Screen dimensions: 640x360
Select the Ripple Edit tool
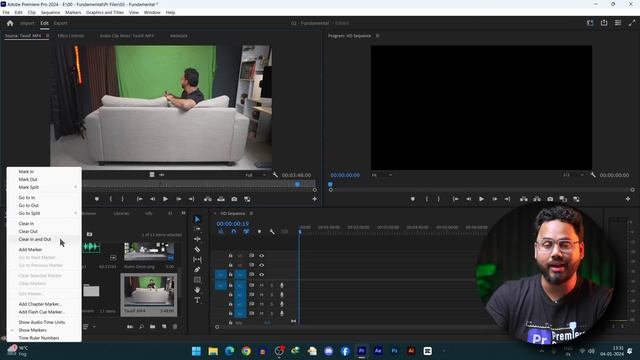(197, 239)
